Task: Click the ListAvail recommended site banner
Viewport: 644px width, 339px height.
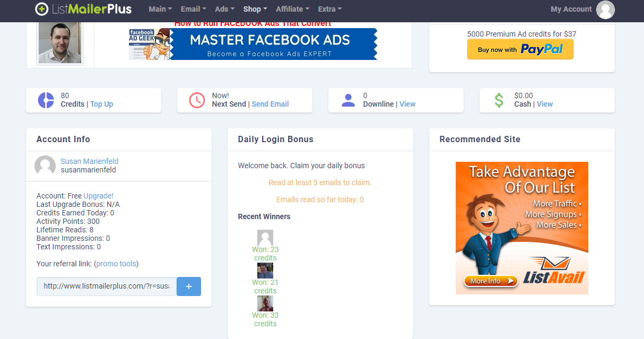Action: (522, 228)
